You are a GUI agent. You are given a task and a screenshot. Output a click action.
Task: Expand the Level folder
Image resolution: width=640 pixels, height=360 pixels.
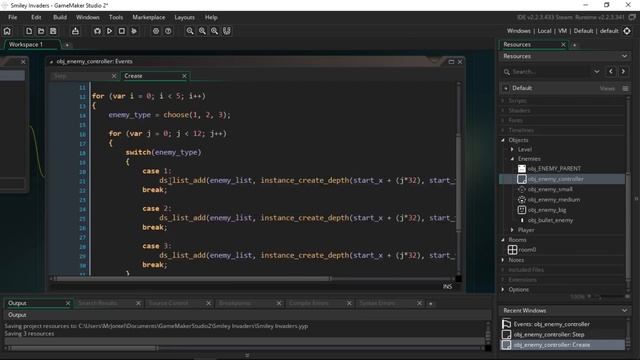[512, 149]
